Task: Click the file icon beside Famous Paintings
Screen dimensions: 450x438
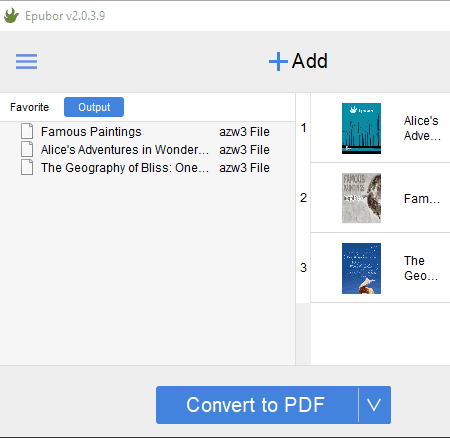Action: (27, 131)
